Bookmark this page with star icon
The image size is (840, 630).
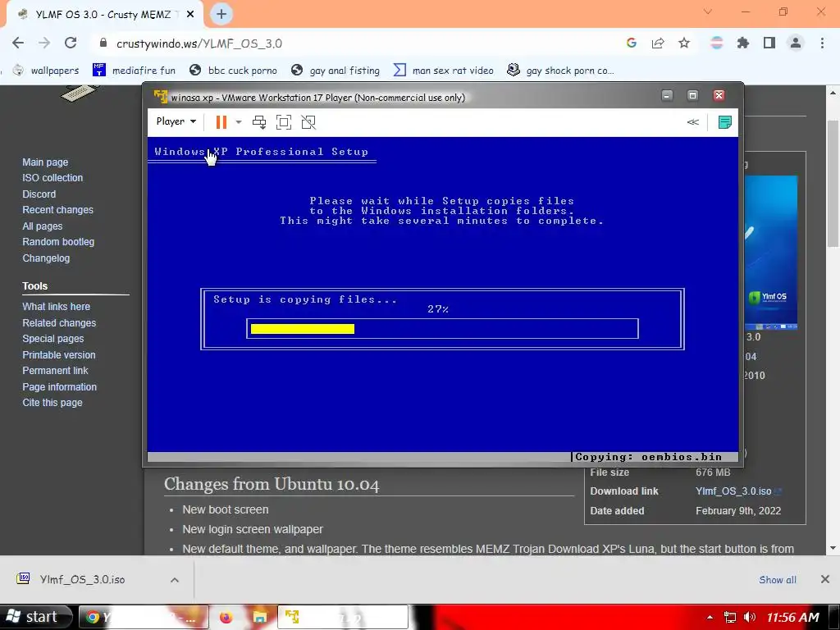[684, 43]
